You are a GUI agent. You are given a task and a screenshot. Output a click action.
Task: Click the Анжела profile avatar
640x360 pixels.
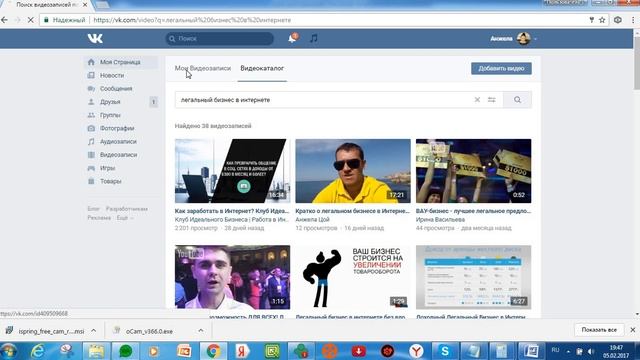[x=524, y=38]
